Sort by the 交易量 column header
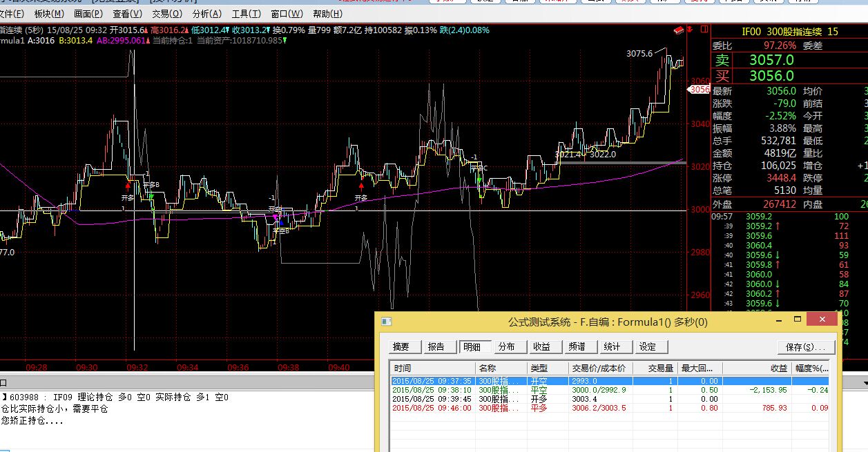 (655, 369)
